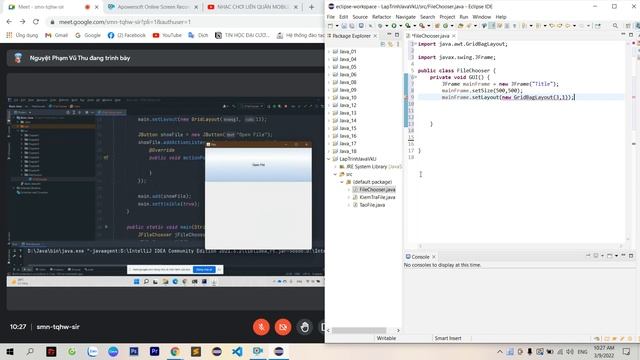Screen dimensions: 640x360
Task: Click the Eclipse New file toolbar icon
Action: (330, 26)
